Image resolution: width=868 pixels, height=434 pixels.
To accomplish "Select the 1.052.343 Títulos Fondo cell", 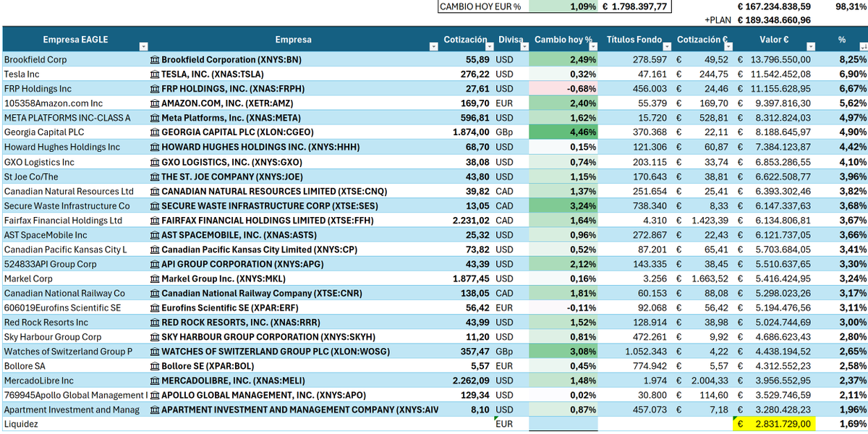I will [x=636, y=352].
